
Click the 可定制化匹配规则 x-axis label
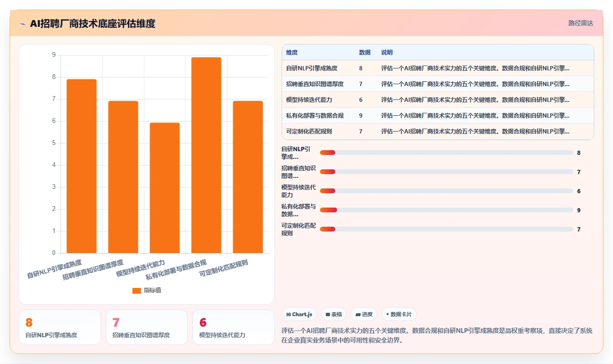(x=224, y=268)
